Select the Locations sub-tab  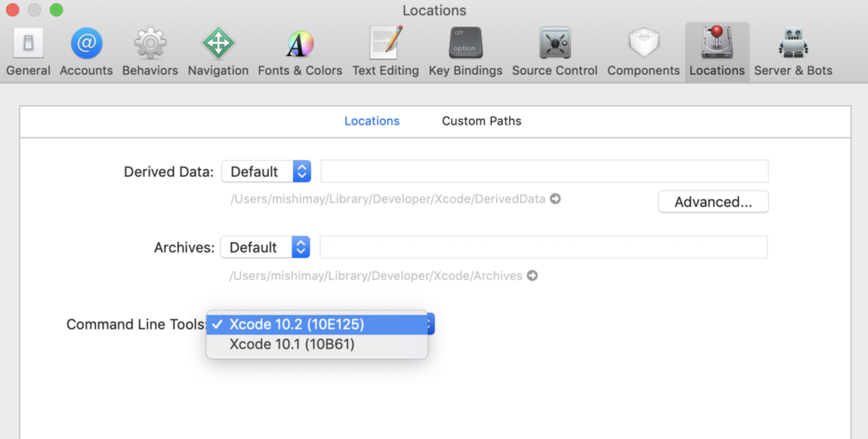(x=372, y=121)
